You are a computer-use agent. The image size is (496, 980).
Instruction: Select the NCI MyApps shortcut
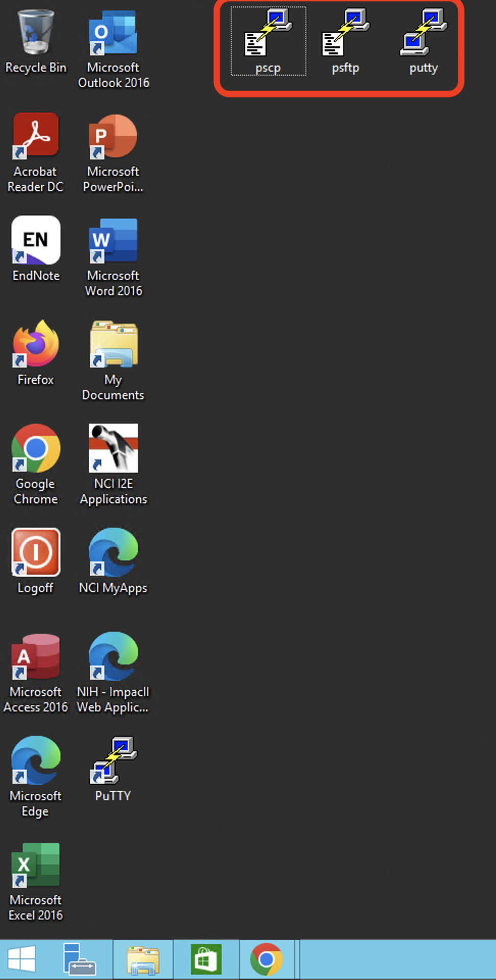coord(113,553)
